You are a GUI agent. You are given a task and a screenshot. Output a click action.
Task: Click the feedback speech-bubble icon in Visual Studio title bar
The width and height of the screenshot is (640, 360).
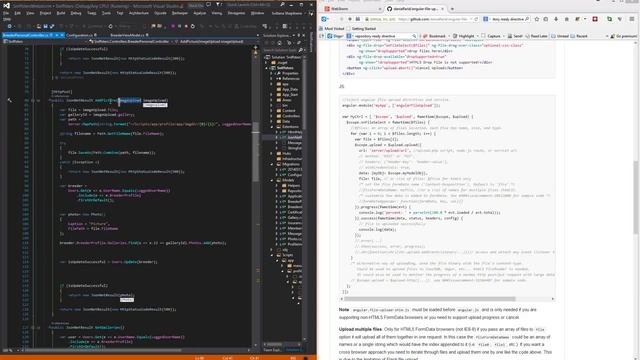[x=209, y=5]
